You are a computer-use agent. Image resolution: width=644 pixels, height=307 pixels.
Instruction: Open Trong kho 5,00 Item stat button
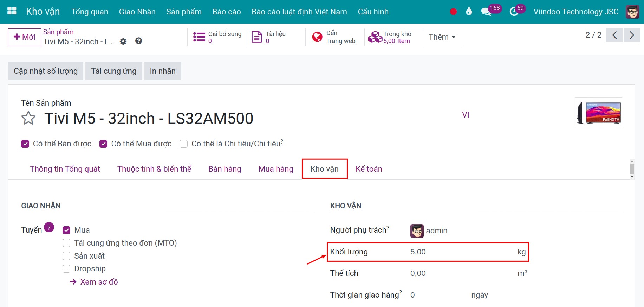click(x=393, y=37)
